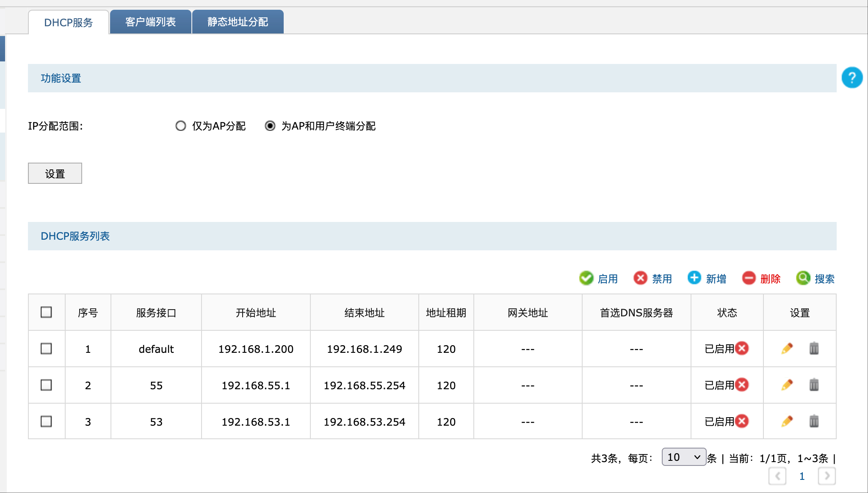Open the per-page count dropdown showing 10
Screen dimensions: 868x493
coord(684,457)
